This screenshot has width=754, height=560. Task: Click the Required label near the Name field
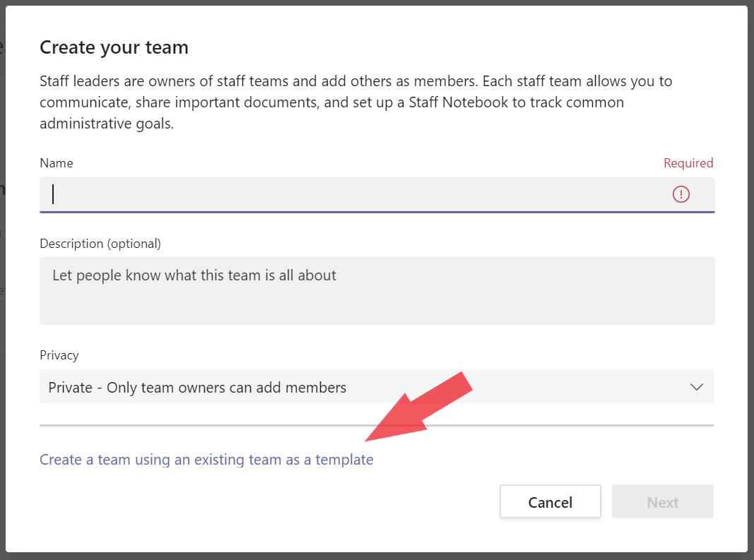click(688, 162)
